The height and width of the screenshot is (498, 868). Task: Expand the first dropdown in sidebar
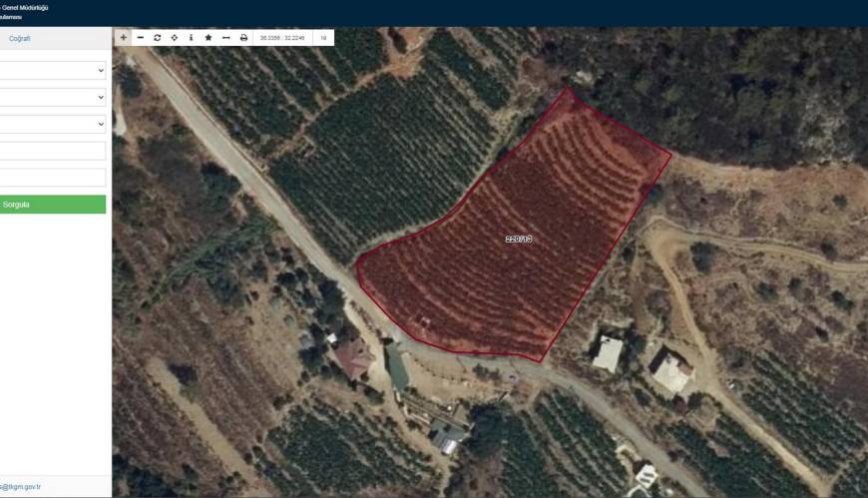coord(53,70)
